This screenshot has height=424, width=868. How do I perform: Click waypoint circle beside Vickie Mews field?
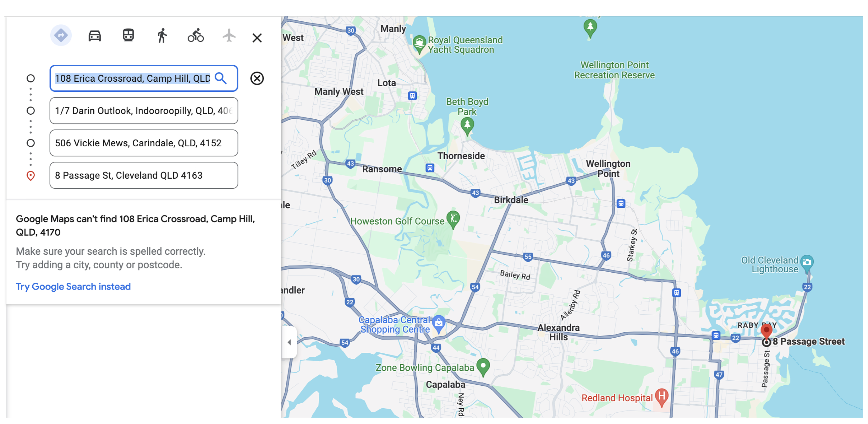point(30,143)
